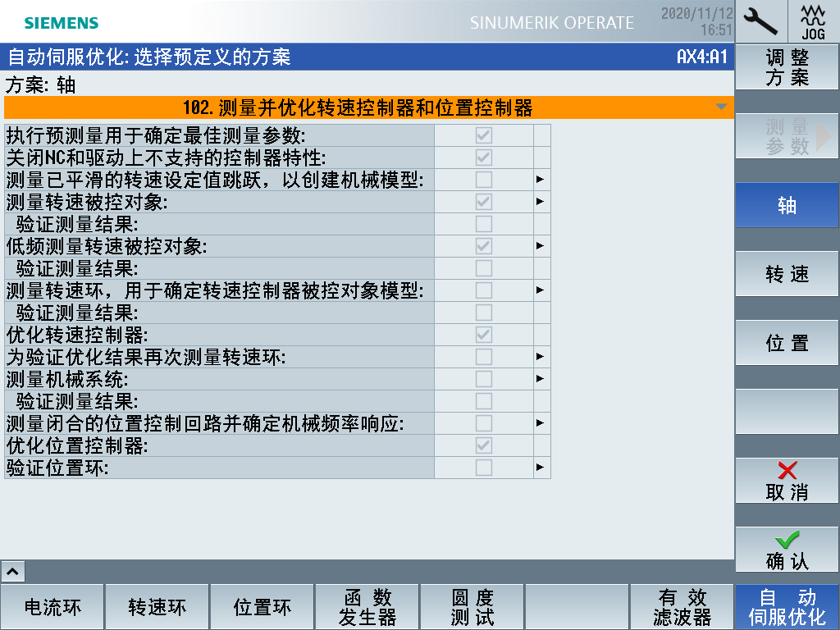Select the 转速 softkey on right
This screenshot has height=630, width=840.
point(787,275)
